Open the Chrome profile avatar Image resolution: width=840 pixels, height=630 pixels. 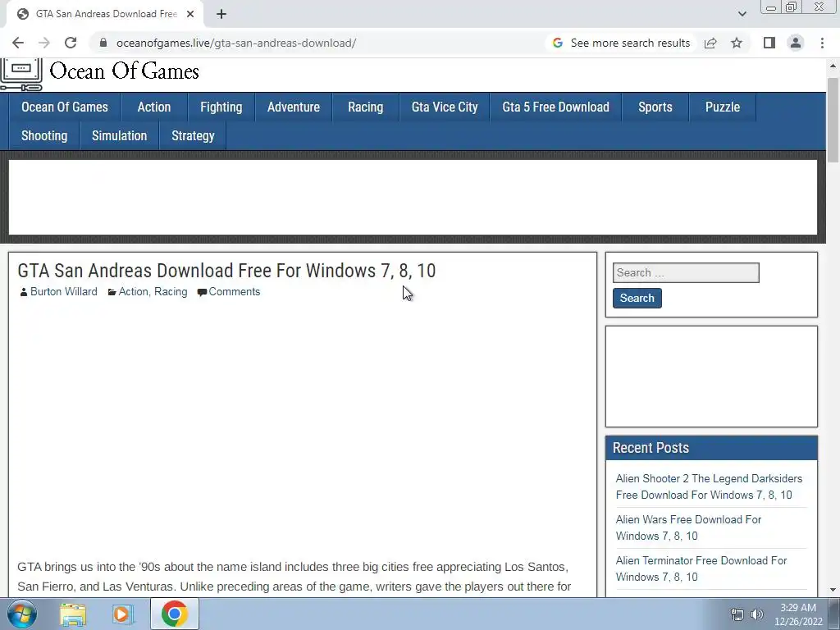(x=796, y=43)
